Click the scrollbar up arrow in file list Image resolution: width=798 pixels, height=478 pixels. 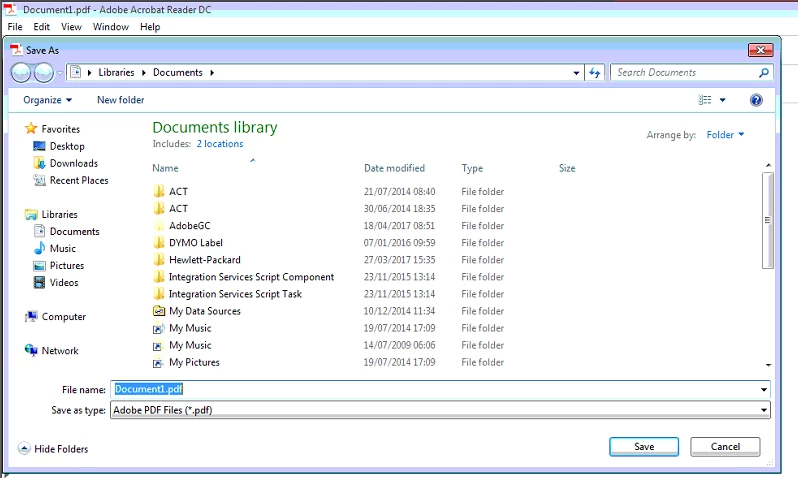tap(768, 165)
